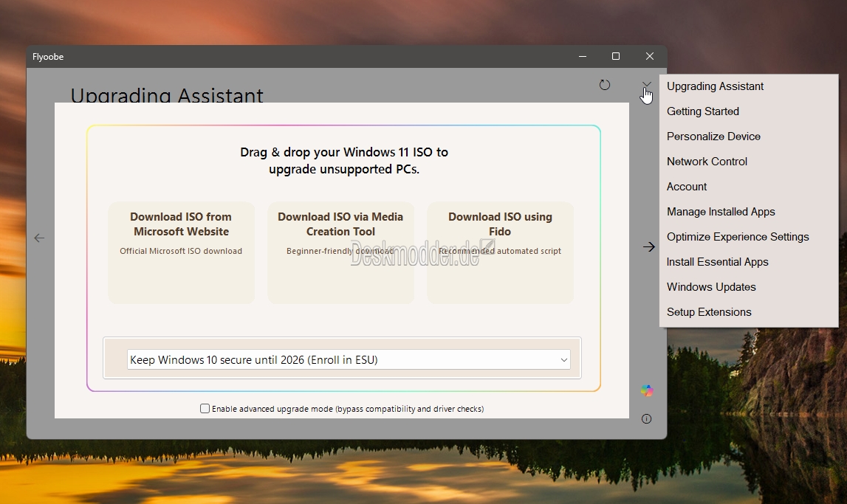Click Download ISO from Microsoft Website card

[181, 252]
